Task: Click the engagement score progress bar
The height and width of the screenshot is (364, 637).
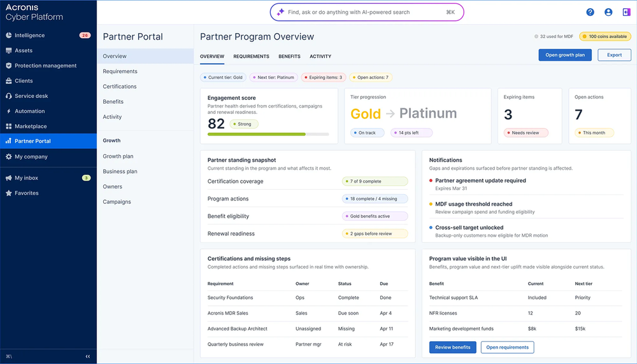Action: [268, 134]
